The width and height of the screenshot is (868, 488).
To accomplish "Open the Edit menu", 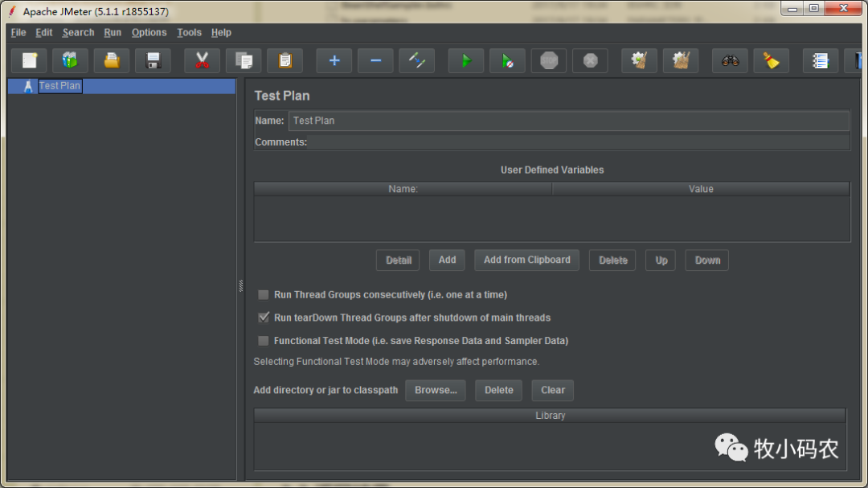I will click(43, 32).
